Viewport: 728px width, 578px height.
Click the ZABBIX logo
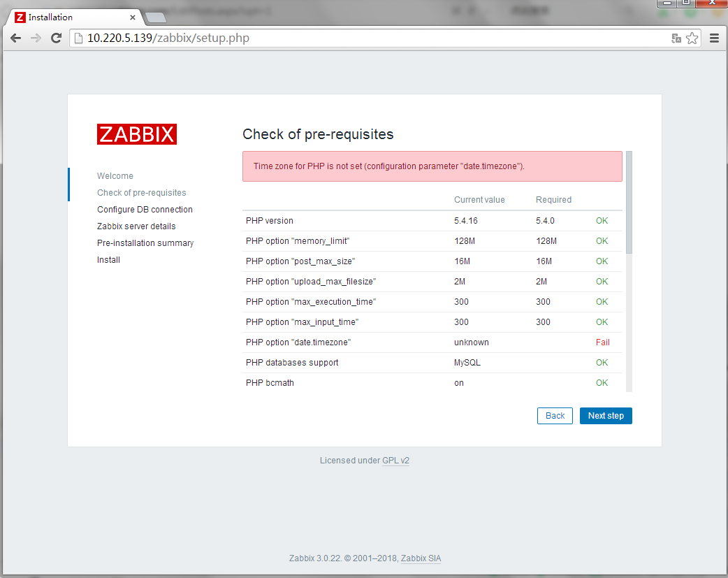[x=136, y=134]
